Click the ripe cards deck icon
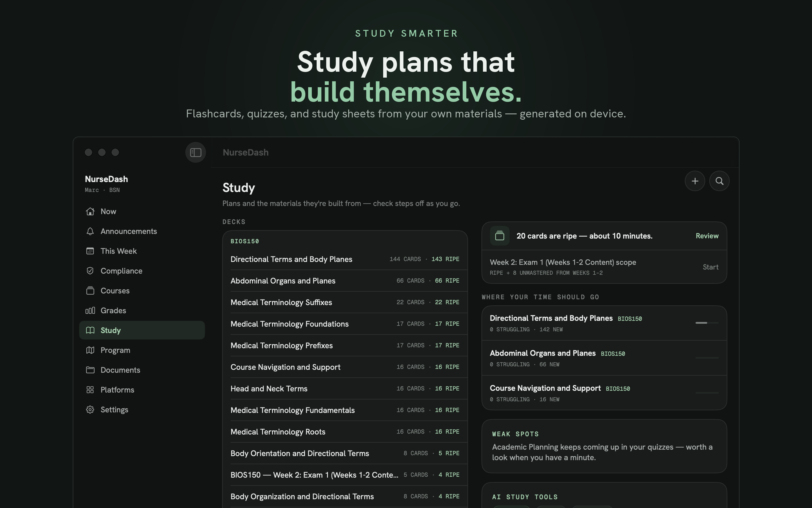Viewport: 812px width, 508px height. tap(500, 236)
